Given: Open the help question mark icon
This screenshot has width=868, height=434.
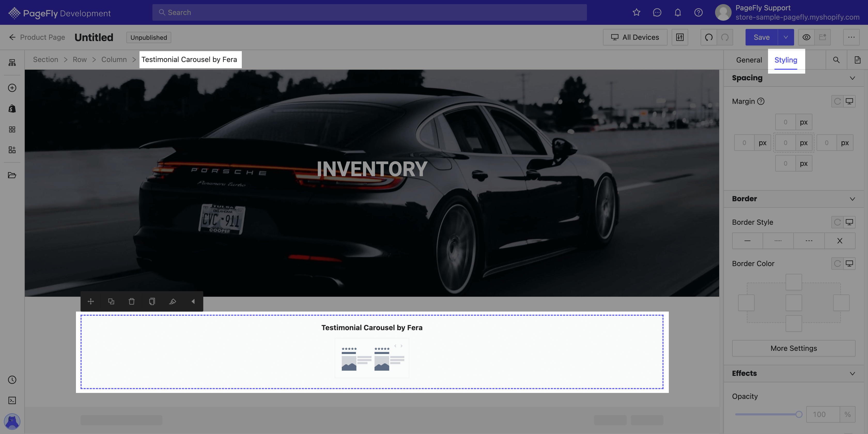Looking at the screenshot, I should 698,12.
